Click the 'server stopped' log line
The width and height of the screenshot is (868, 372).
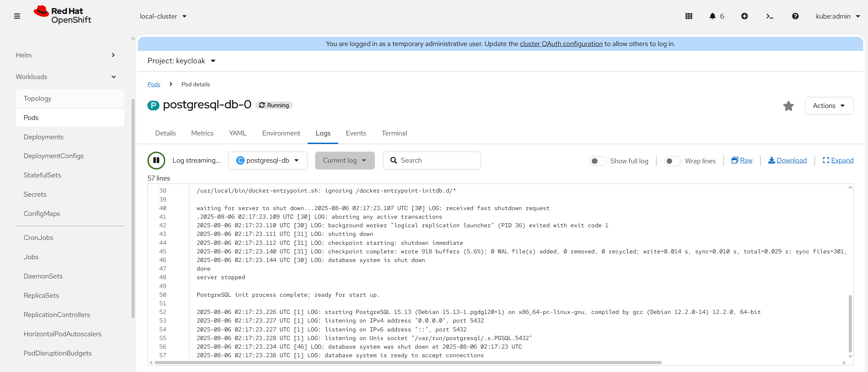(221, 277)
